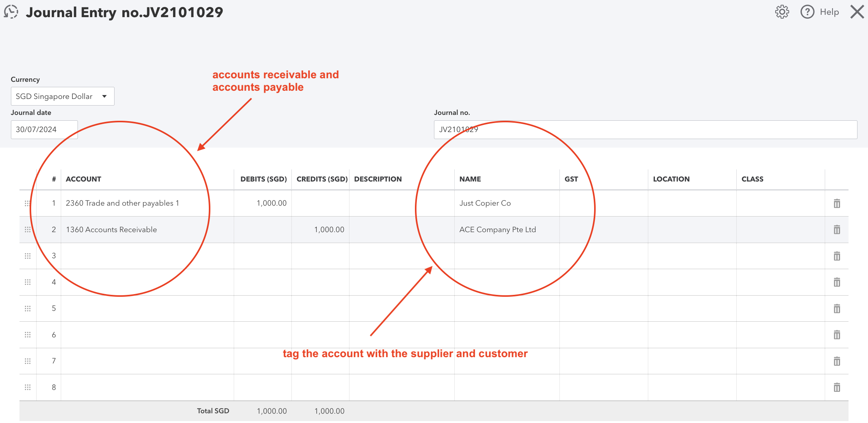The image size is (868, 423).
Task: Click the settings gear icon
Action: [x=782, y=12]
